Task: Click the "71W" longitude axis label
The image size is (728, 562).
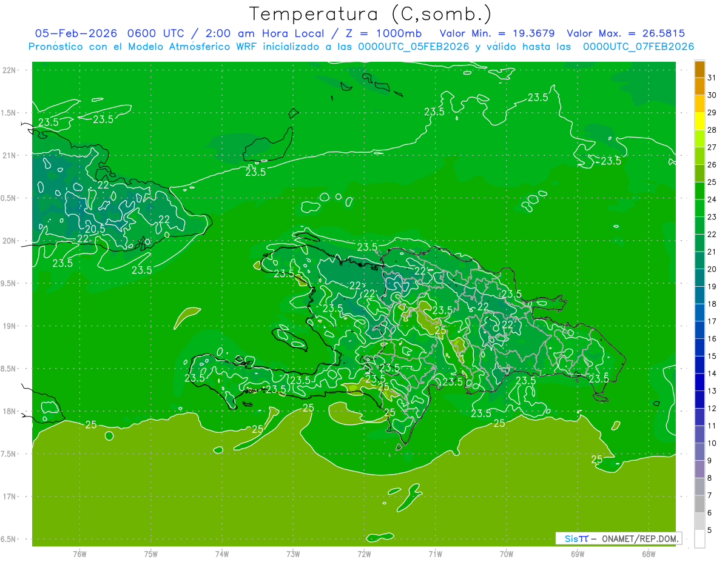Action: 435,554
